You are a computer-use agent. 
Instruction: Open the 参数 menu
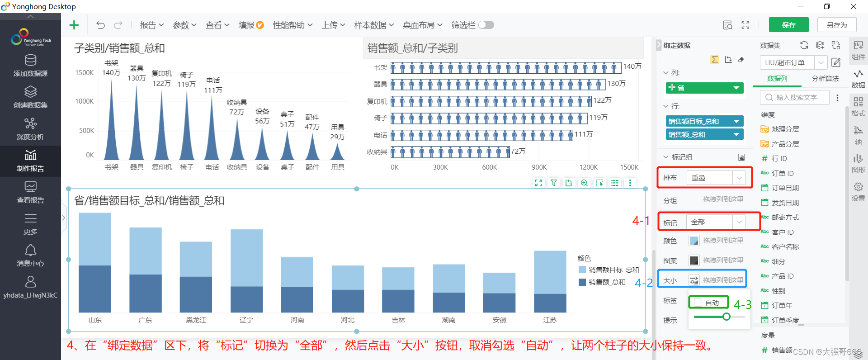184,25
